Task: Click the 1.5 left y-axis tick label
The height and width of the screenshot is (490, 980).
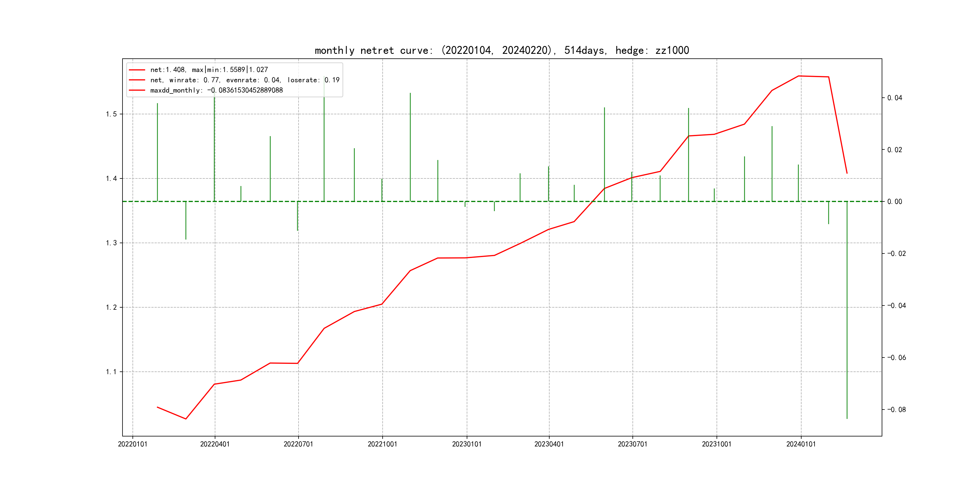Action: pos(112,114)
